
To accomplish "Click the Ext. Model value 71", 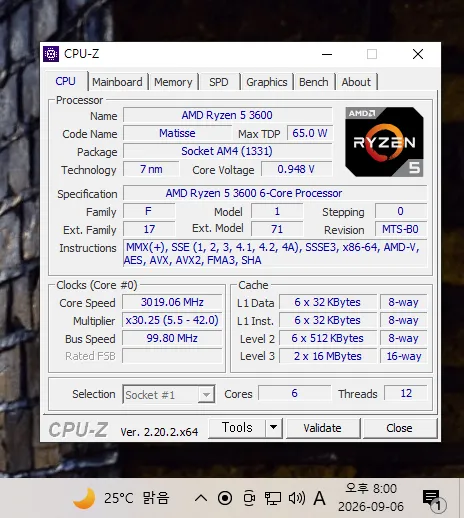I will pyautogui.click(x=277, y=229).
